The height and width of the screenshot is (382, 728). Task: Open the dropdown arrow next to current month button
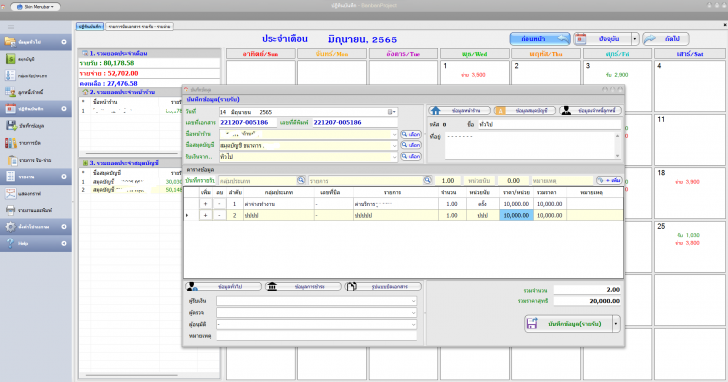635,39
